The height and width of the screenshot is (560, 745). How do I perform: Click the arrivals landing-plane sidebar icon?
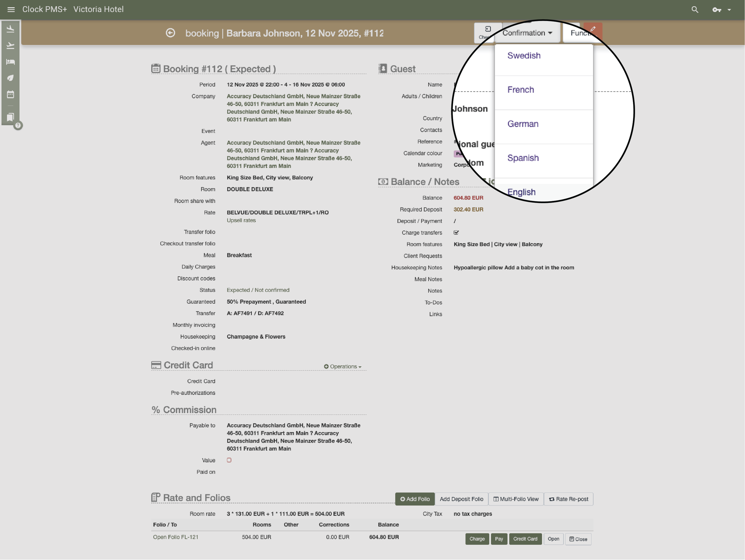pos(10,29)
